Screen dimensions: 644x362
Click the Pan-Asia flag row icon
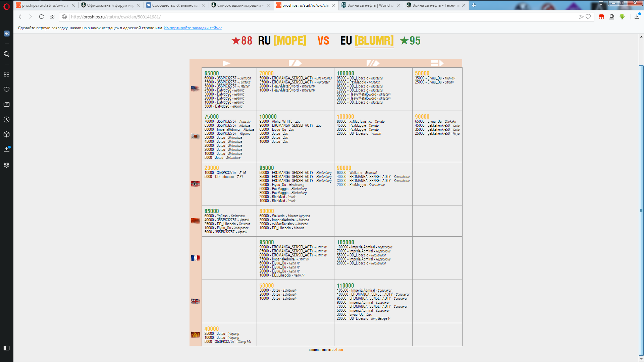point(195,335)
